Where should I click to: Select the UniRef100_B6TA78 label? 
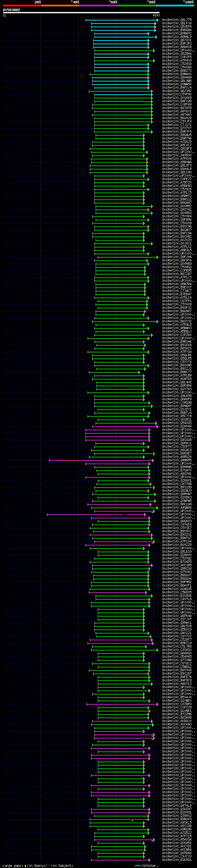[177, 108]
